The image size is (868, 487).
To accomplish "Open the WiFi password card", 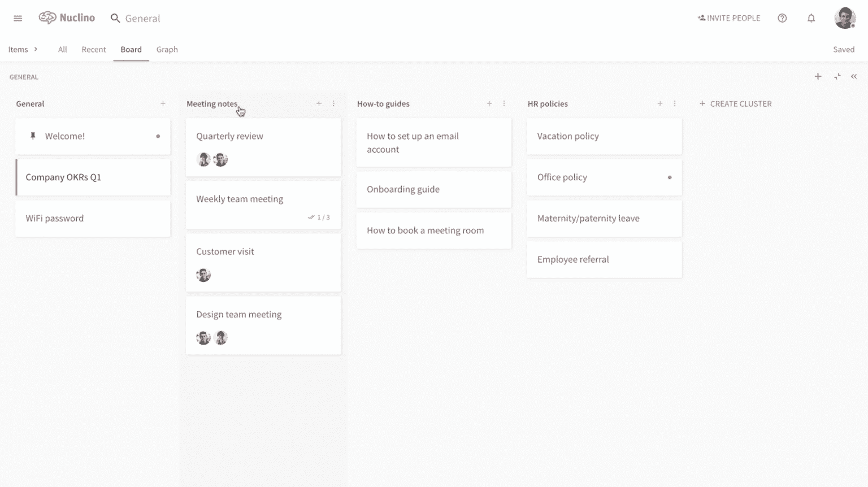I will click(93, 219).
